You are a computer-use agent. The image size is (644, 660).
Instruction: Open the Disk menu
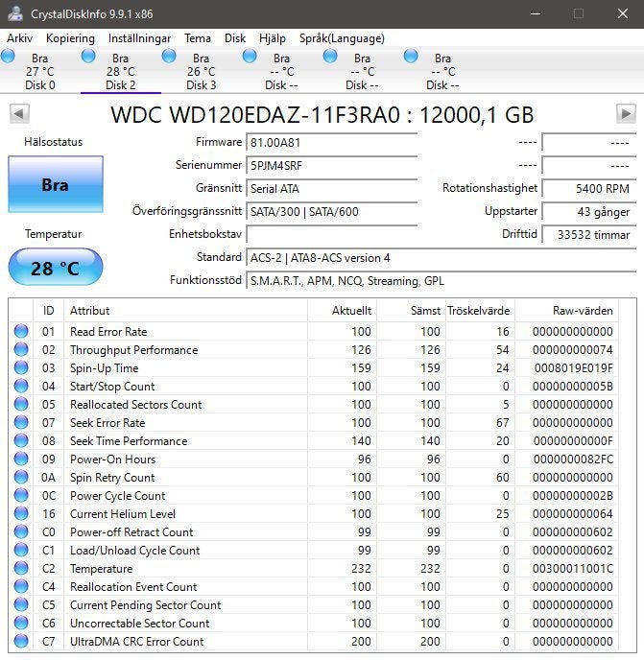(235, 38)
